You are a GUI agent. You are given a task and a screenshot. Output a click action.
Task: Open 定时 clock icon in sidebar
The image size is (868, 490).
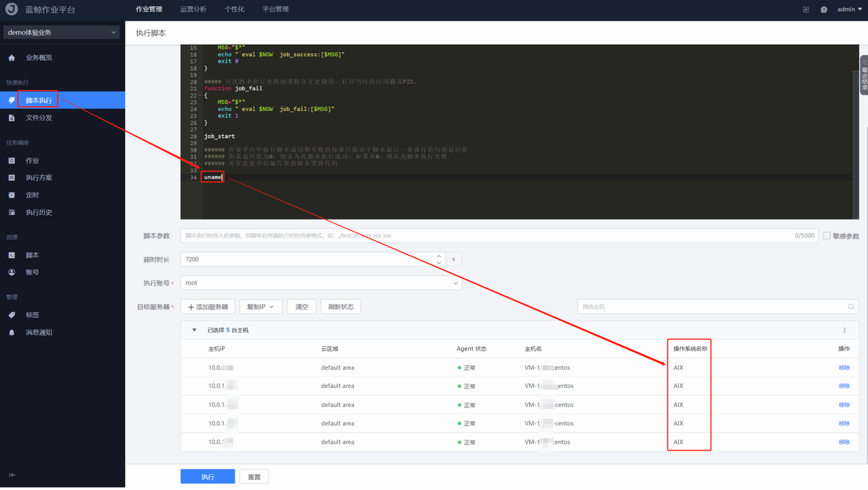[12, 196]
